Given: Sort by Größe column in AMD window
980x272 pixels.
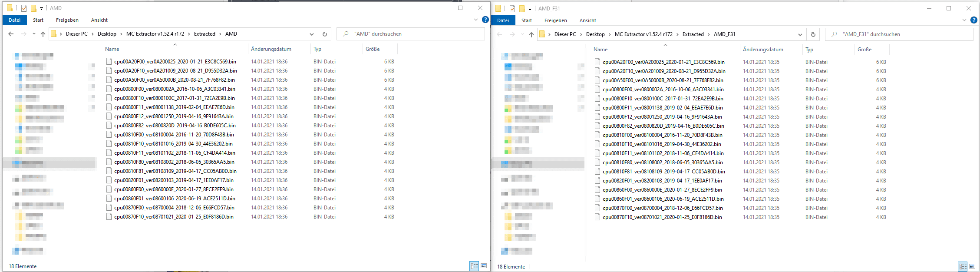Looking at the screenshot, I should (373, 49).
